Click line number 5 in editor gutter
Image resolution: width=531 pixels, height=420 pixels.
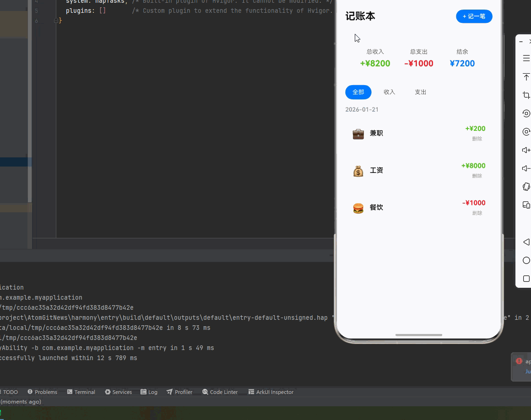click(37, 11)
